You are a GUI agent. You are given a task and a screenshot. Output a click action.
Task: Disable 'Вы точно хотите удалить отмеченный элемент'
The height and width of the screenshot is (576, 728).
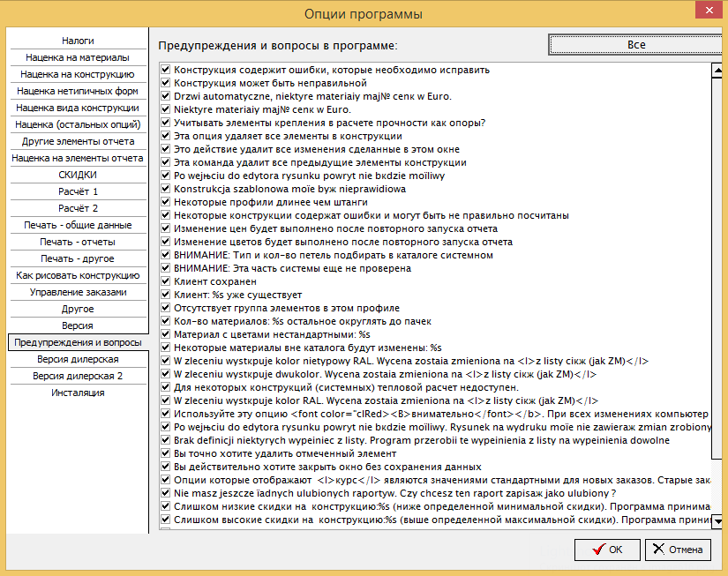(x=165, y=453)
